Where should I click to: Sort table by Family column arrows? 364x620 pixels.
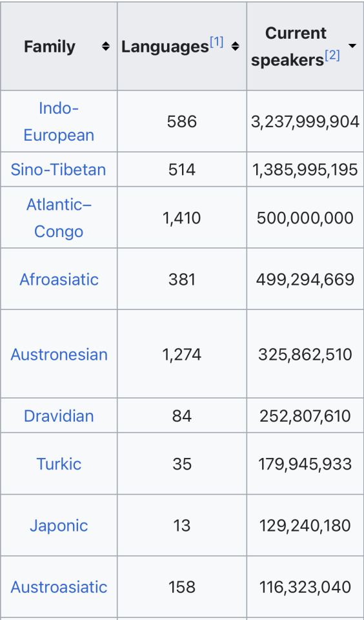pos(106,46)
